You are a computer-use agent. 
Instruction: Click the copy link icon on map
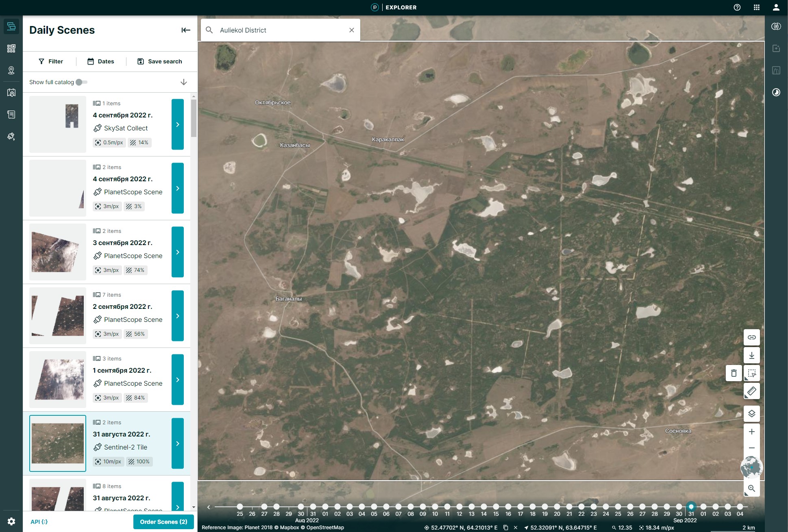point(751,337)
